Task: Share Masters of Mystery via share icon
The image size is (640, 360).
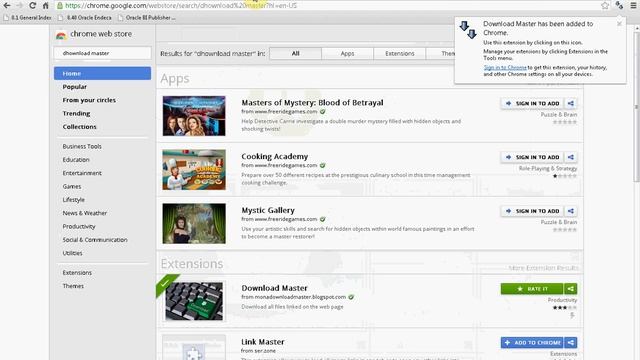Action: click(571, 103)
